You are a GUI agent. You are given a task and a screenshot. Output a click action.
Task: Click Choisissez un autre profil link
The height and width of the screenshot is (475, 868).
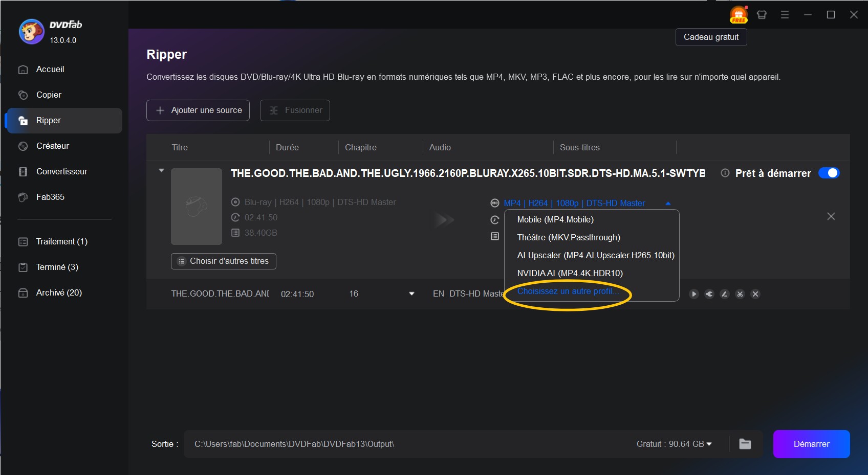pyautogui.click(x=568, y=291)
